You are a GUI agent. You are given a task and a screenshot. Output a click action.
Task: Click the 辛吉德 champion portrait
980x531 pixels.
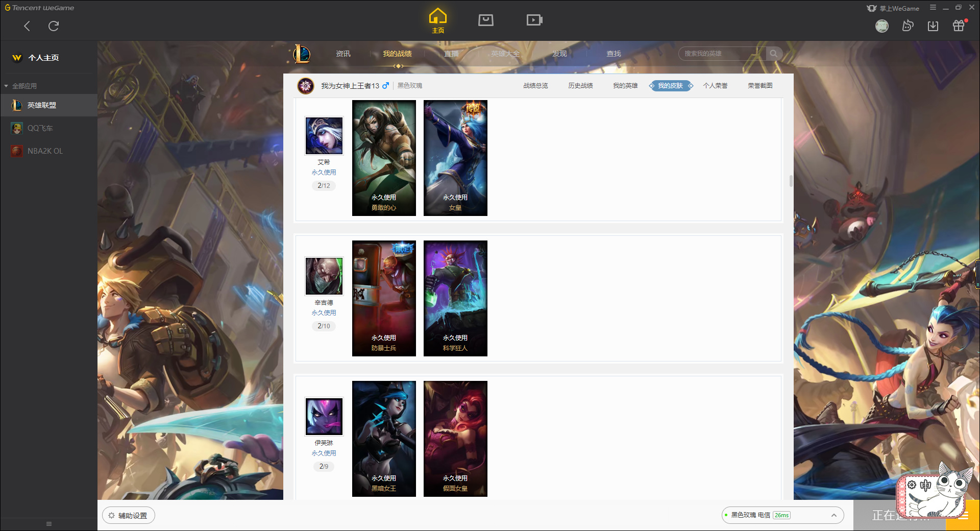click(324, 276)
